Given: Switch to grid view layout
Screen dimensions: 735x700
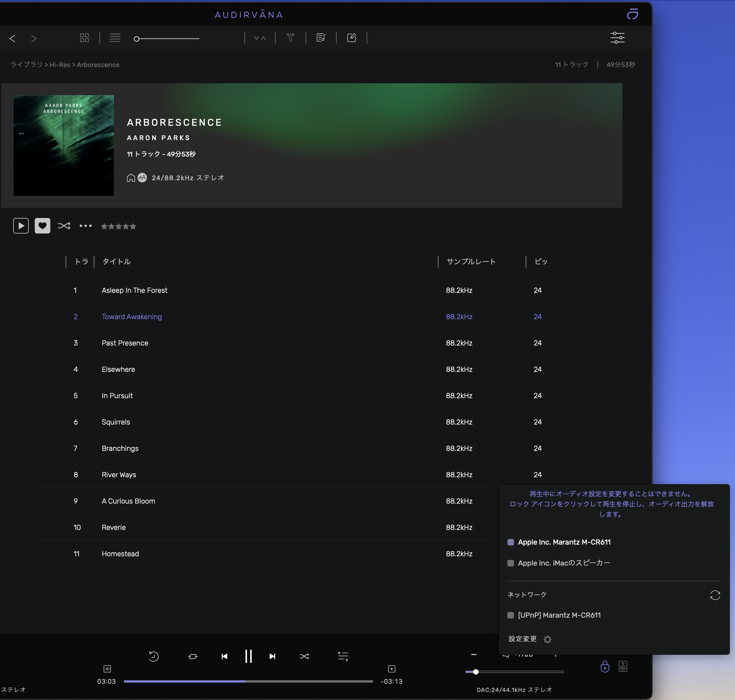Looking at the screenshot, I should pos(84,38).
